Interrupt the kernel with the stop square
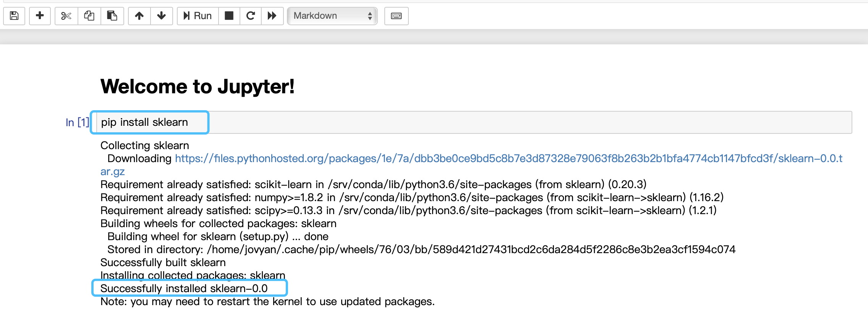Image resolution: width=868 pixels, height=312 pixels. (x=229, y=16)
